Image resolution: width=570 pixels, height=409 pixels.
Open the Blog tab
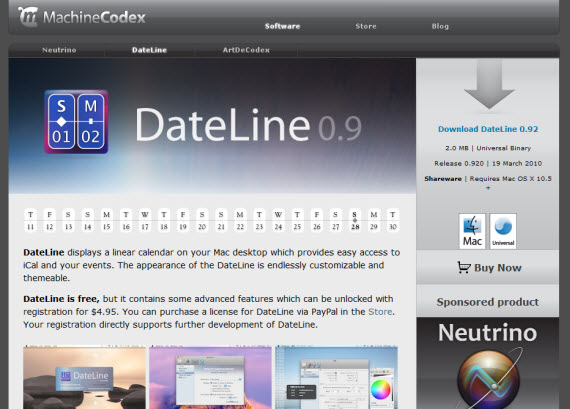coord(440,26)
